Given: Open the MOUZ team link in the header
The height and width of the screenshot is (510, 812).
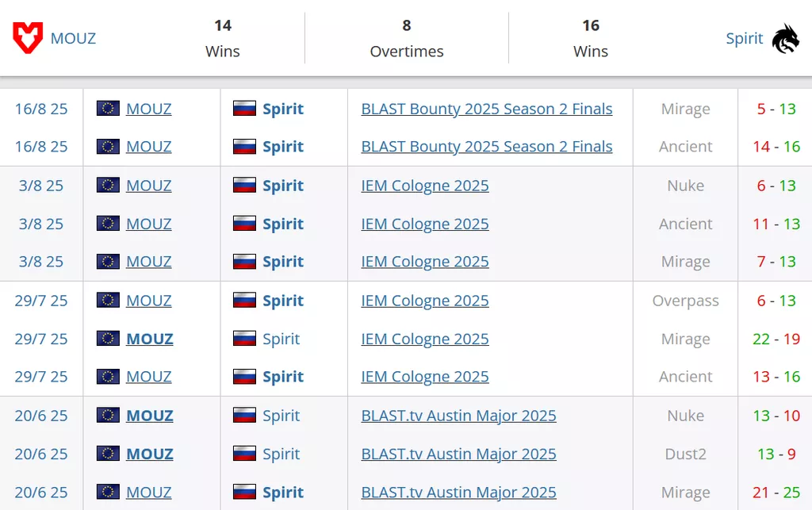Looking at the screenshot, I should tap(73, 38).
